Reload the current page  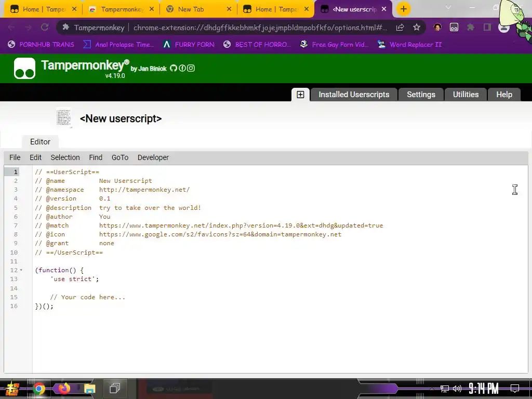[x=45, y=28]
